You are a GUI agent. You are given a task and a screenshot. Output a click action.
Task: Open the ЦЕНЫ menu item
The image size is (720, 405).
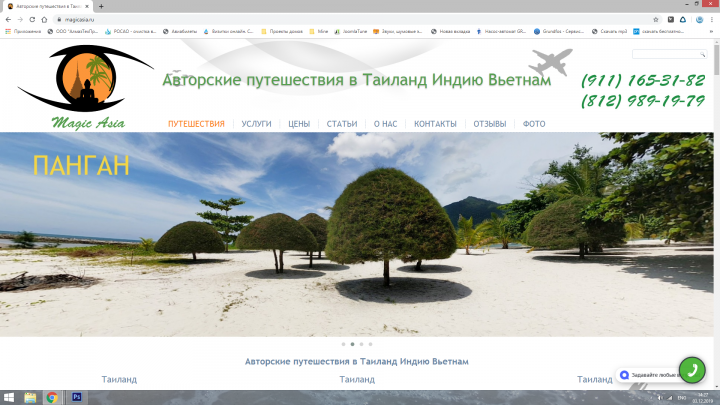(299, 124)
